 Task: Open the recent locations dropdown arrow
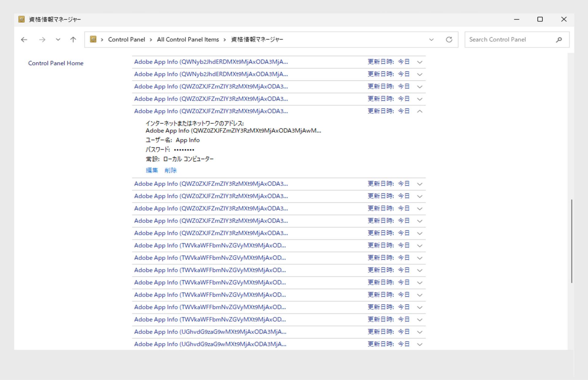click(58, 40)
